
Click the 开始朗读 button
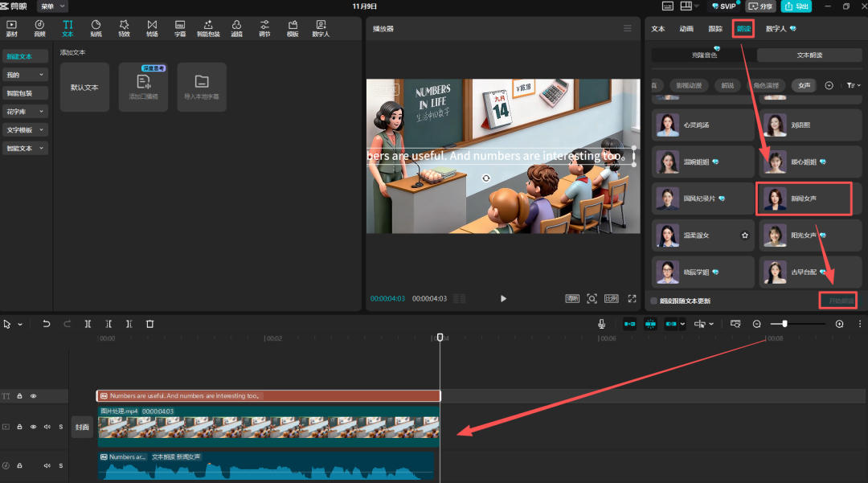pos(837,301)
